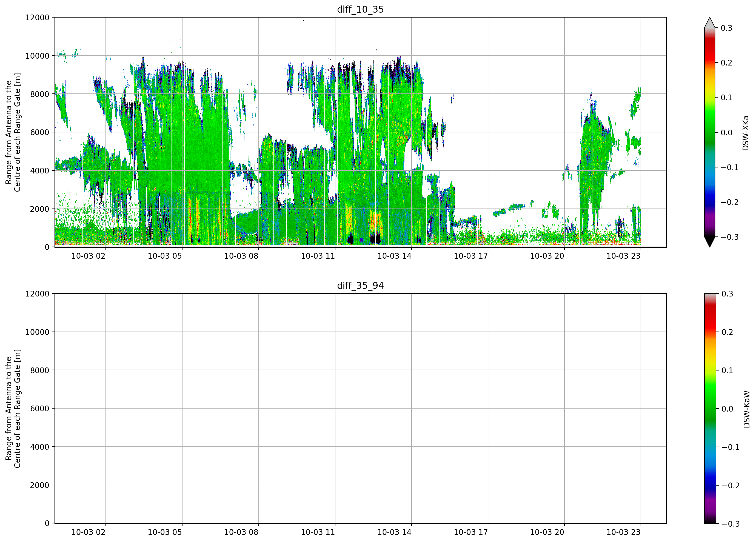
Task: Click the 0 y-tick on diff_10_35 plot
Action: (x=47, y=247)
